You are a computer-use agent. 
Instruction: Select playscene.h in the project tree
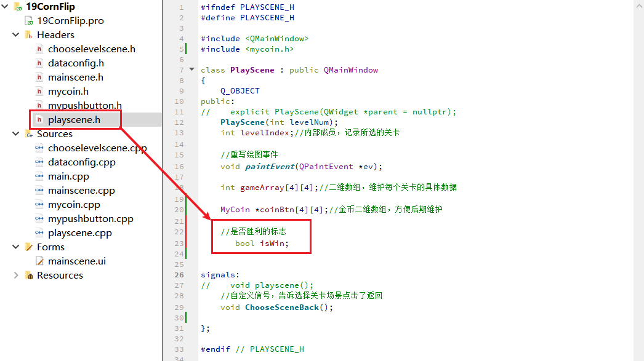(x=74, y=120)
